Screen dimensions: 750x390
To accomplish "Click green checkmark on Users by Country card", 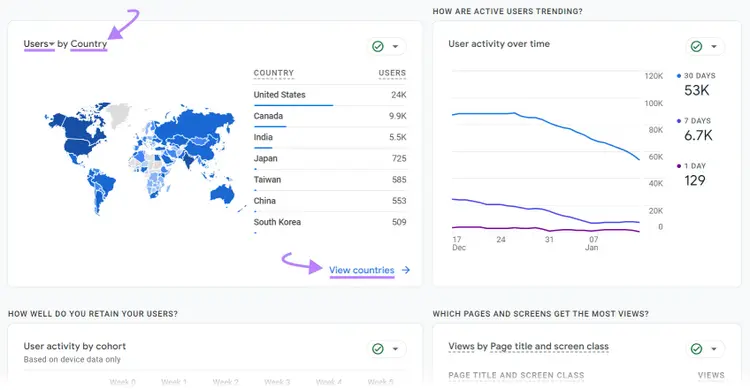I will pyautogui.click(x=378, y=46).
